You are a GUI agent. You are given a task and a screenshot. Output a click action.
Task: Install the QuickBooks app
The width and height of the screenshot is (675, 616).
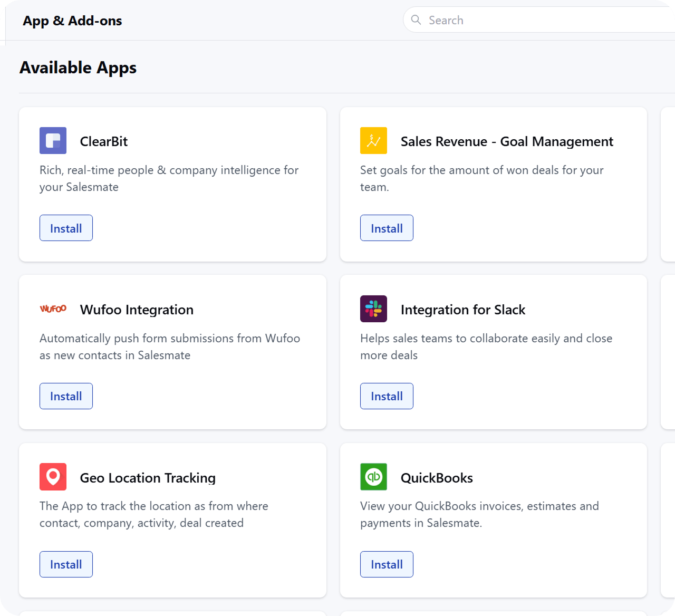click(387, 564)
